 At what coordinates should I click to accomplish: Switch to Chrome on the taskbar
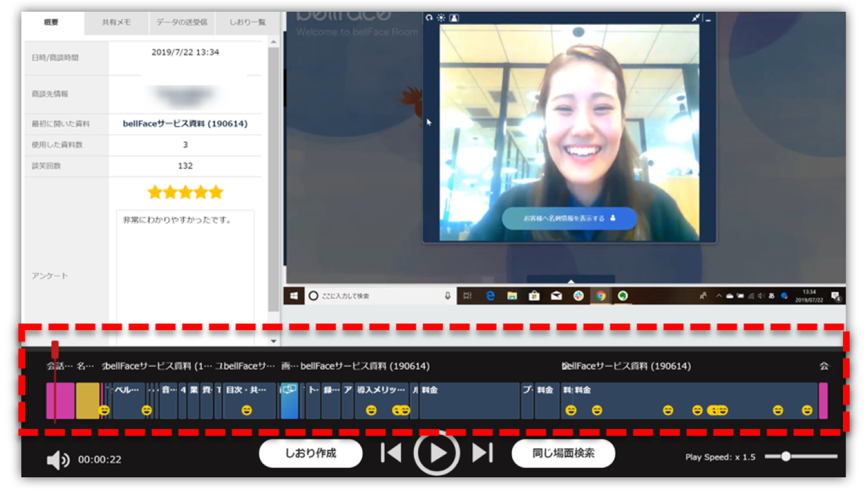coord(601,296)
